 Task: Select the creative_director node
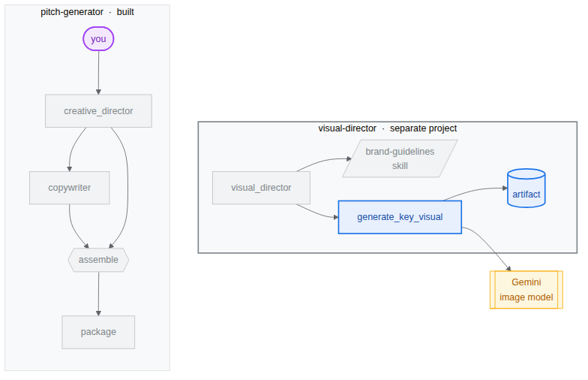click(x=99, y=111)
